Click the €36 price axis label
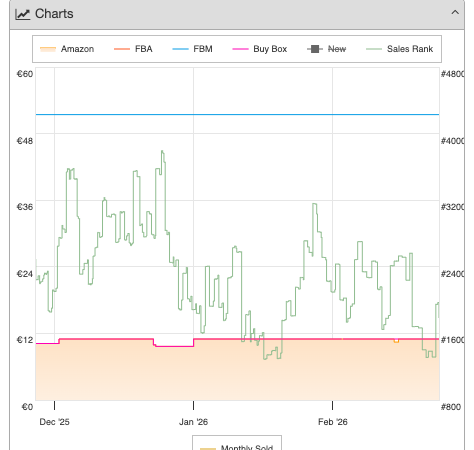474x450 pixels. 25,207
